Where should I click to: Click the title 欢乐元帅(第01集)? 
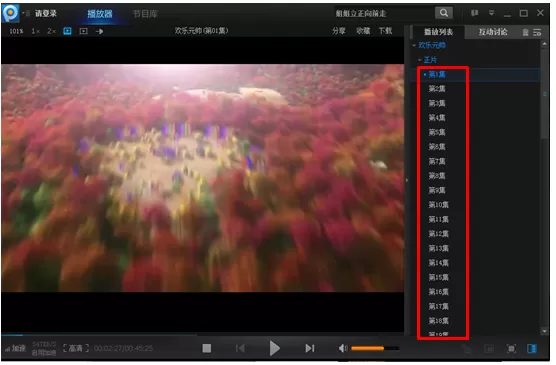coord(201,31)
